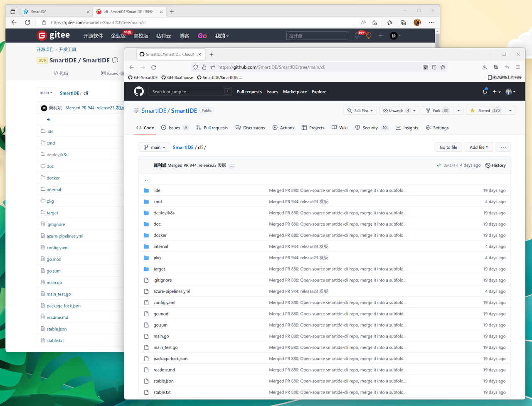This screenshot has width=532, height=406.
Task: Click the gitee logo in Edge window
Action: (x=53, y=35)
